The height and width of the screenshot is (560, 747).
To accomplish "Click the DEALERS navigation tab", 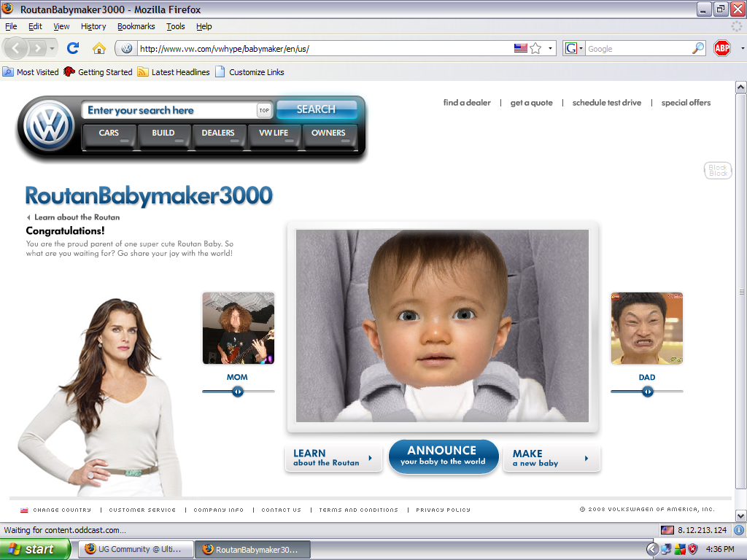I will [x=218, y=135].
